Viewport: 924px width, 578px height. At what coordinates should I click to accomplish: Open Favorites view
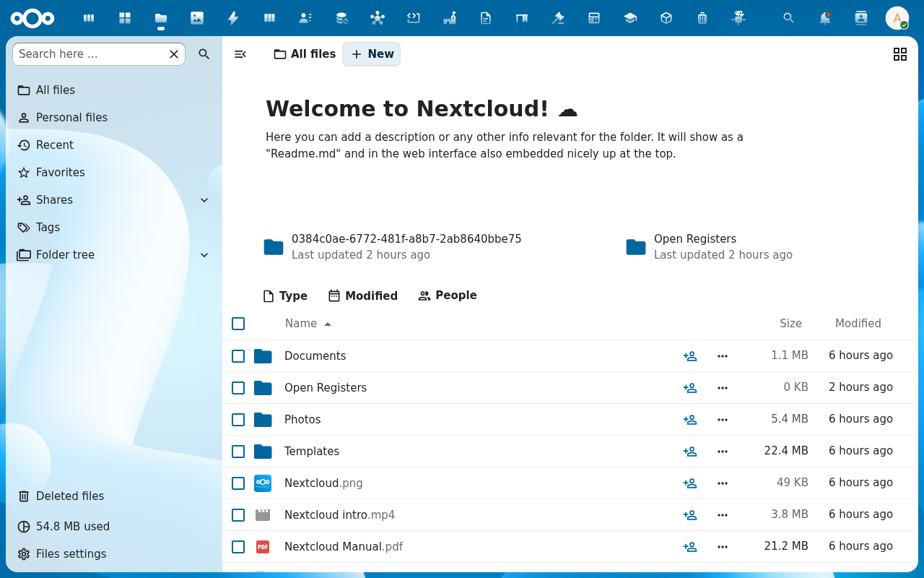pyautogui.click(x=113, y=173)
